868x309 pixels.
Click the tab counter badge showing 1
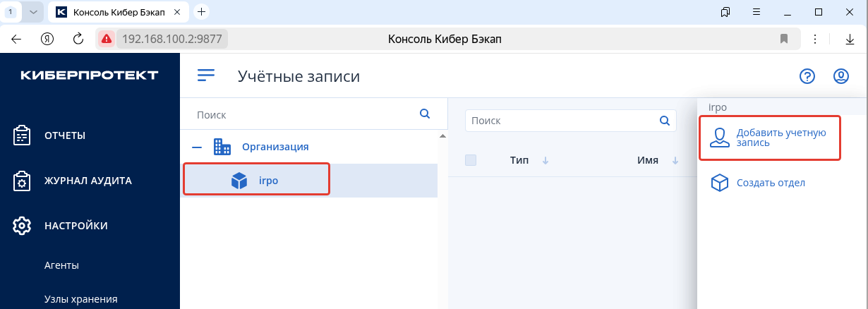click(10, 12)
